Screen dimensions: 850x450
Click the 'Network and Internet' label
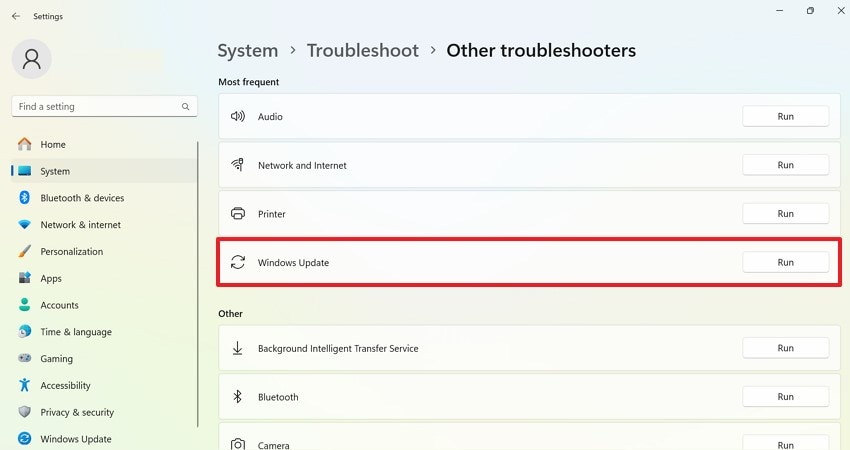[x=302, y=165]
